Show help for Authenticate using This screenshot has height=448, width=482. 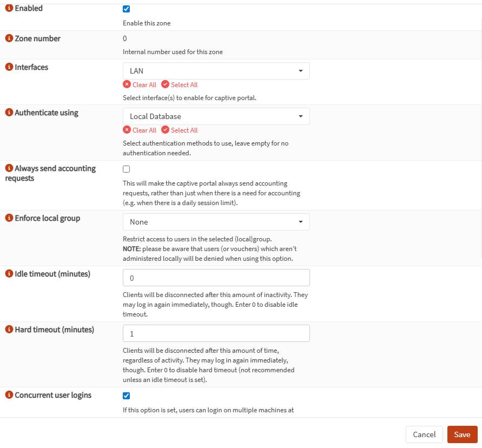click(9, 113)
